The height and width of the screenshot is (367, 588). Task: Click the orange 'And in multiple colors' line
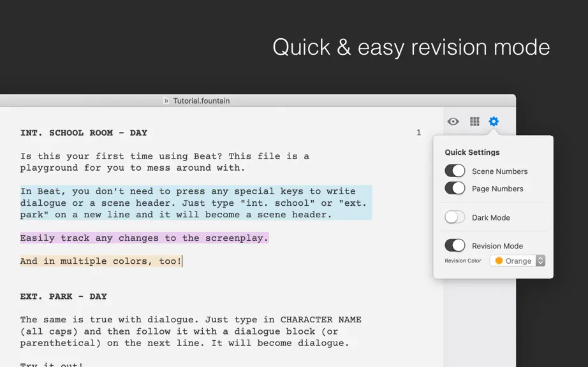101,261
